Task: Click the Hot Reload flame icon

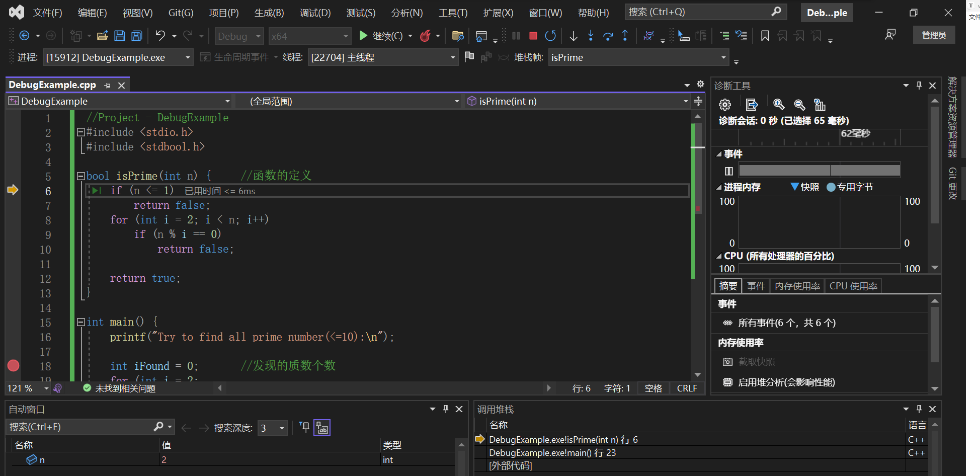Action: pos(426,36)
